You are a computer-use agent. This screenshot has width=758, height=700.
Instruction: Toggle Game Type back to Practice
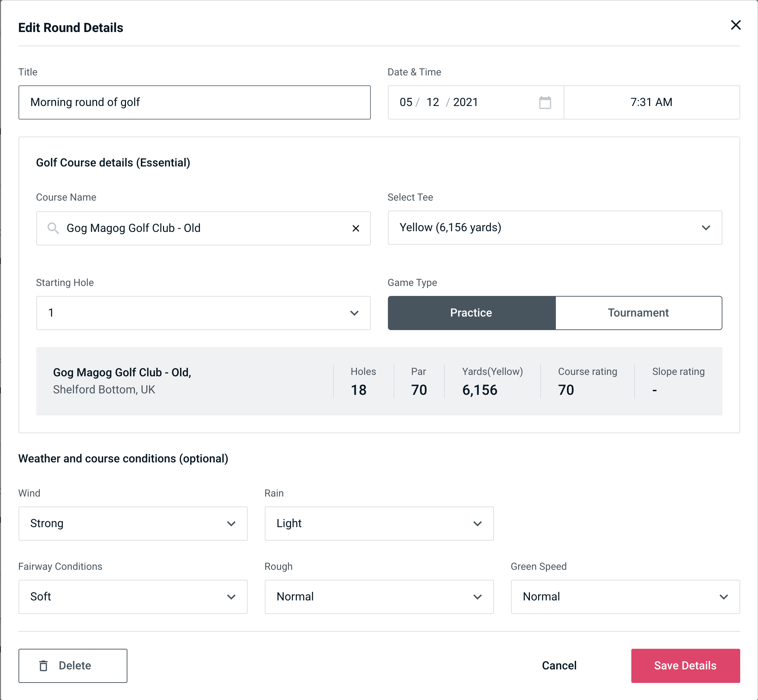[471, 313]
